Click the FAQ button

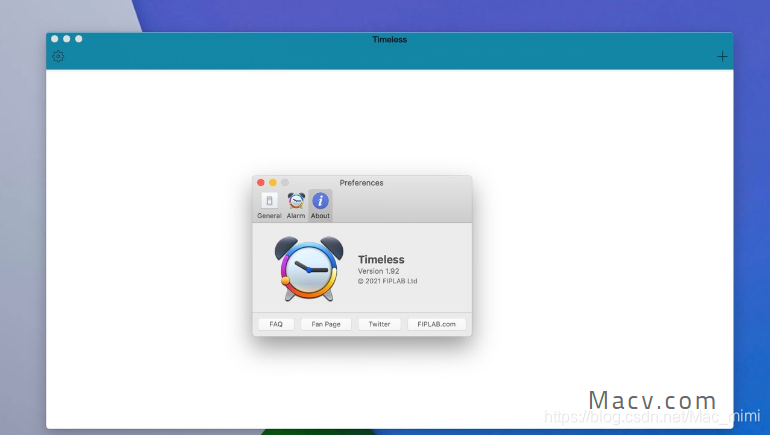(276, 324)
